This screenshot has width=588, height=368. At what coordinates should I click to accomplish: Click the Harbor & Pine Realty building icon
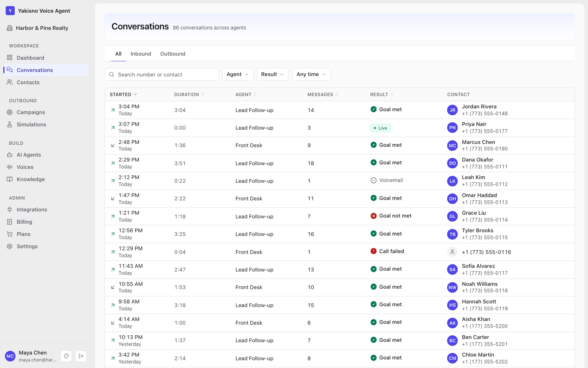point(9,28)
